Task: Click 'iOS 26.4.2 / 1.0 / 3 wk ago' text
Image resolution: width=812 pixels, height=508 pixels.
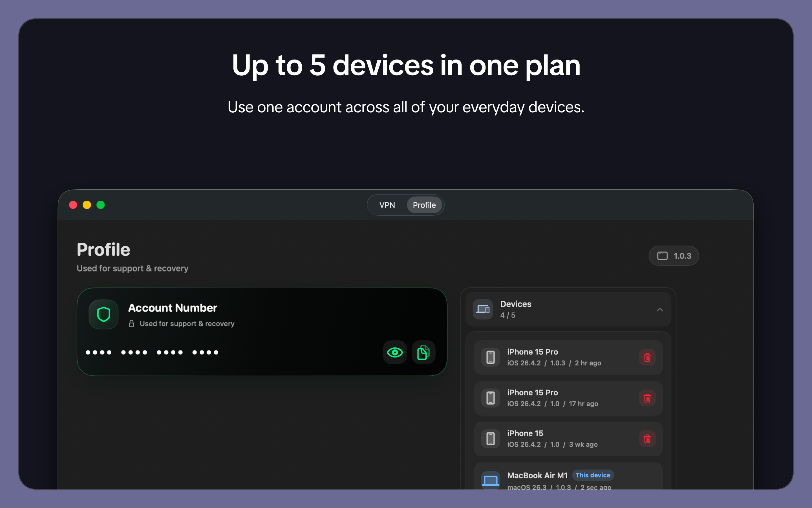Action: (x=552, y=444)
